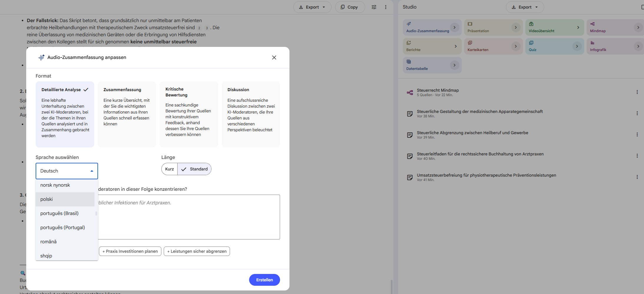This screenshot has height=294, width=644.
Task: Add suggestion Leistungen sicher abgrenzen
Action: pos(197,251)
